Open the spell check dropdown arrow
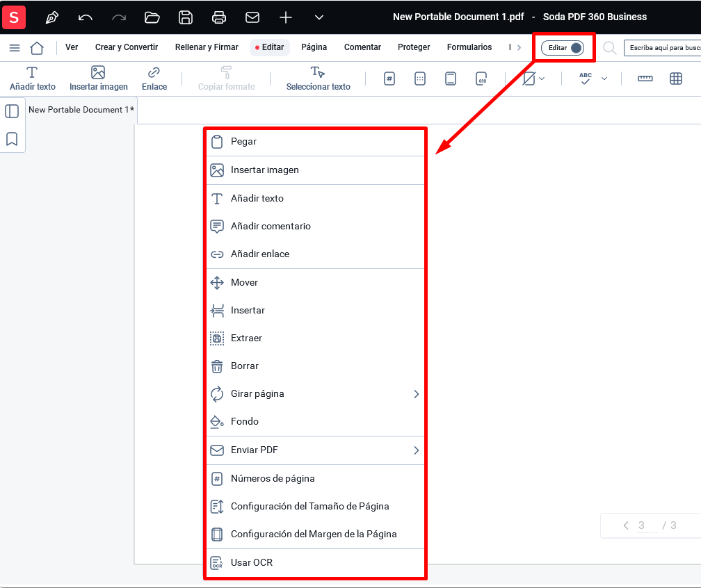 pyautogui.click(x=604, y=79)
